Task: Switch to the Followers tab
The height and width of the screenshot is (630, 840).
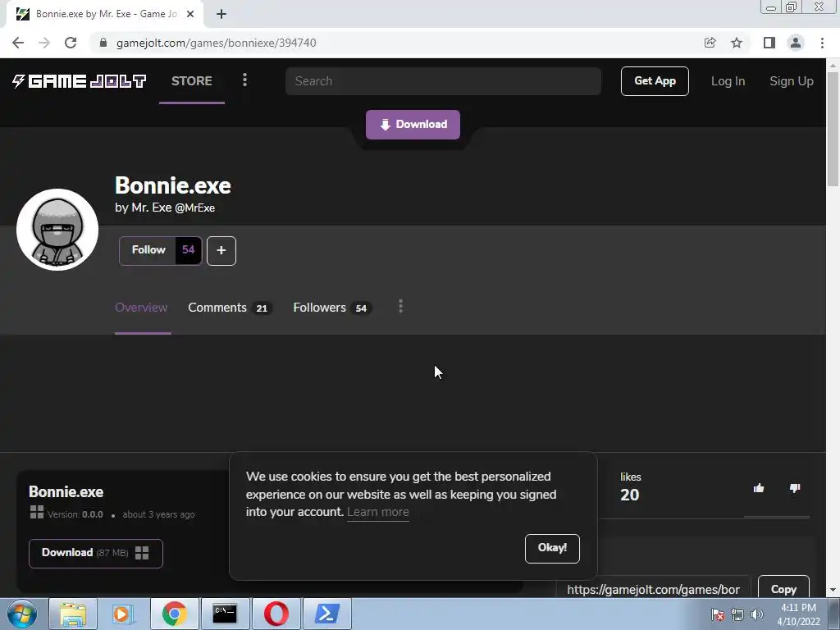Action: (x=332, y=308)
